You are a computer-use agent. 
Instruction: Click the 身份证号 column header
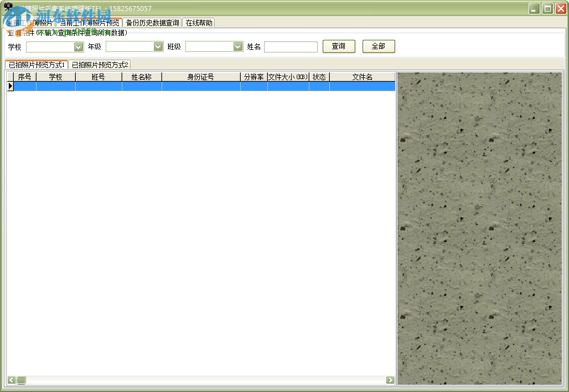pos(201,77)
